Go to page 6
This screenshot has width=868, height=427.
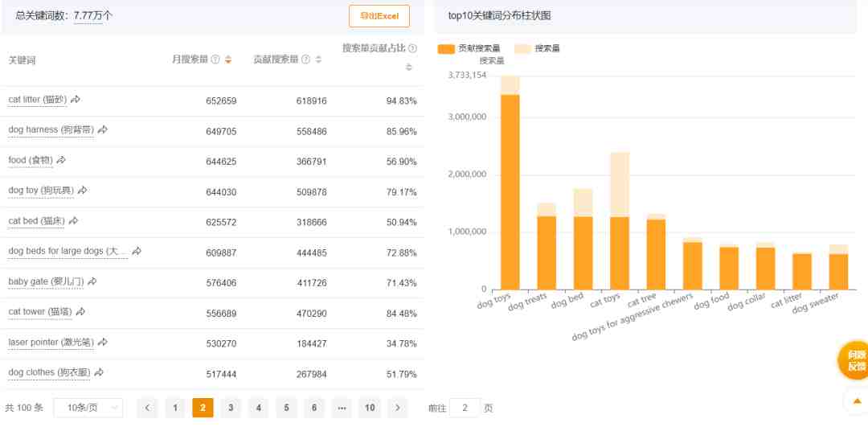(314, 408)
